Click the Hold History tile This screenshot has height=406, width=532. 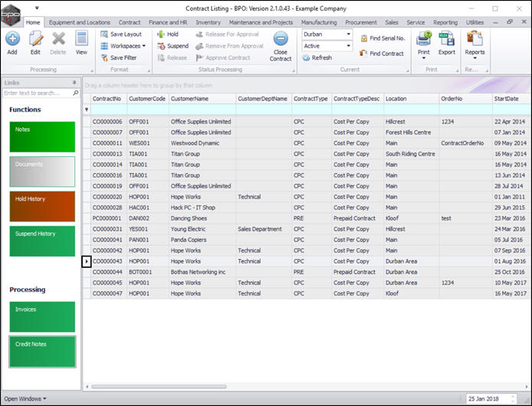pyautogui.click(x=42, y=206)
